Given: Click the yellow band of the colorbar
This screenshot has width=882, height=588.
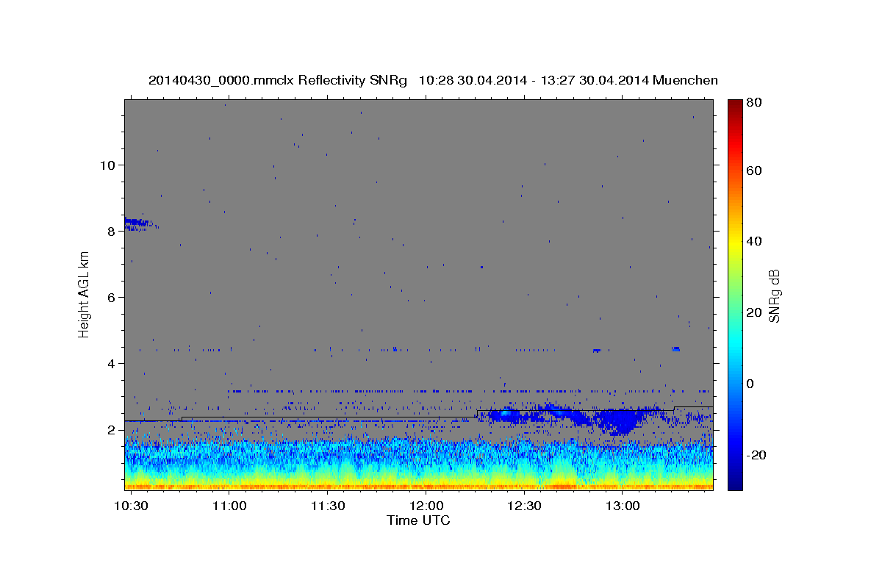Looking at the screenshot, I should 734,243.
